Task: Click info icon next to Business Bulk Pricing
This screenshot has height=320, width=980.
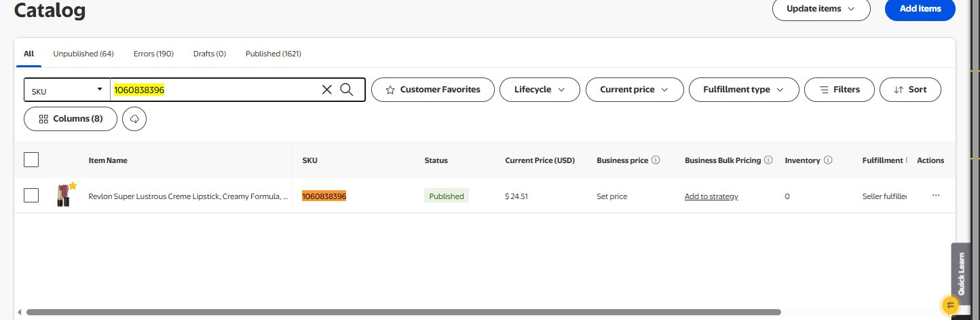Action: pos(768,160)
